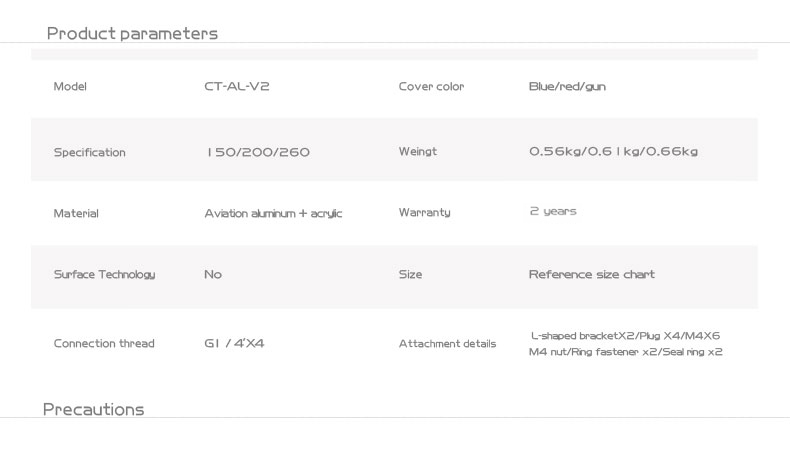The width and height of the screenshot is (790, 462).
Task: Click the Cover color label
Action: click(431, 87)
